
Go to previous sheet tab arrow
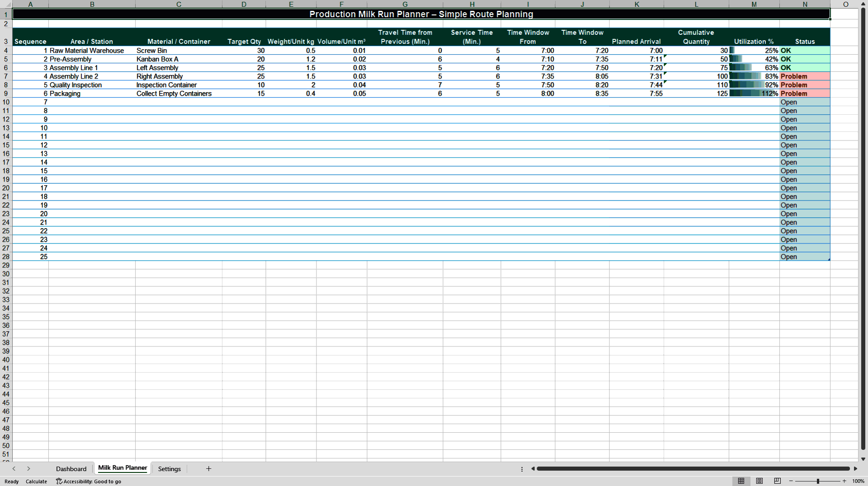[x=14, y=468]
